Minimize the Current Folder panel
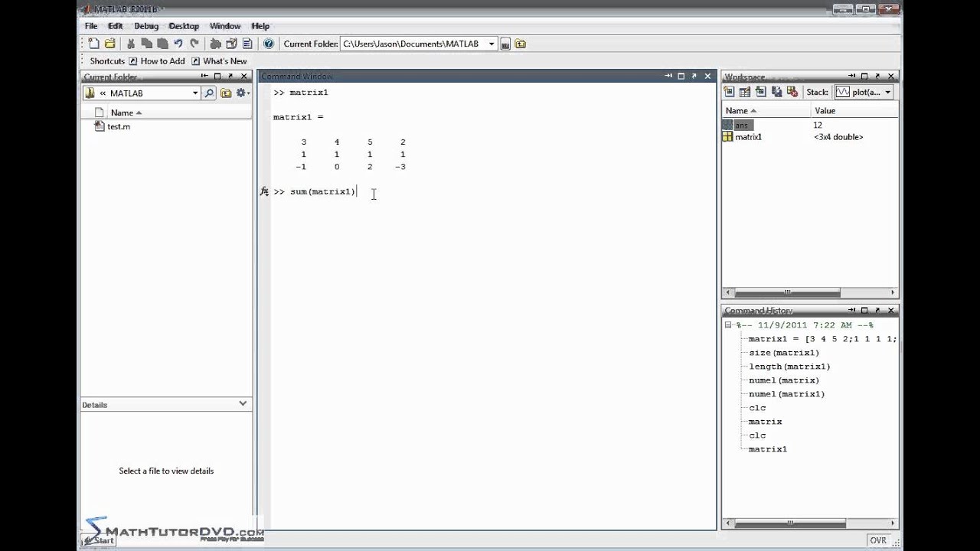980x551 pixels. (204, 77)
